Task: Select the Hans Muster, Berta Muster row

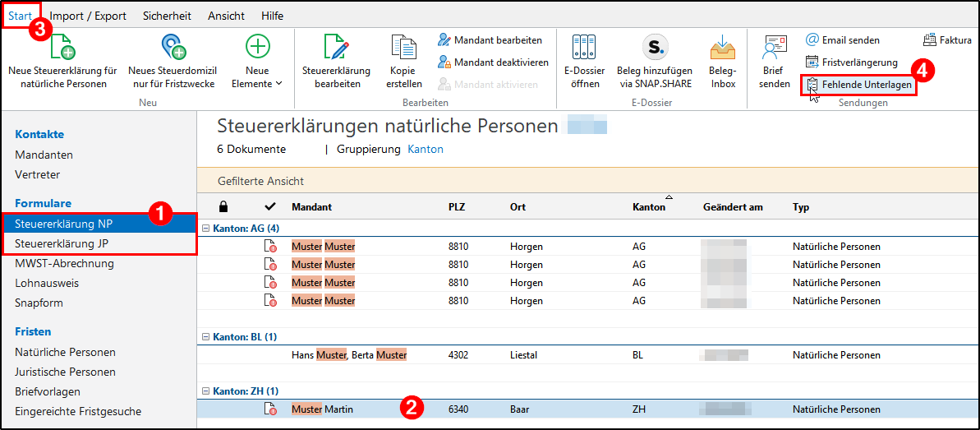Action: click(349, 355)
